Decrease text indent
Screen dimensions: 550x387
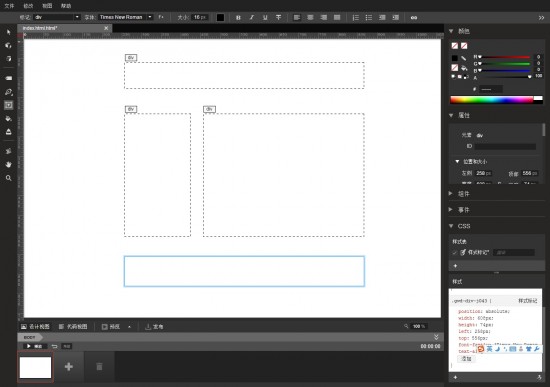(382, 18)
